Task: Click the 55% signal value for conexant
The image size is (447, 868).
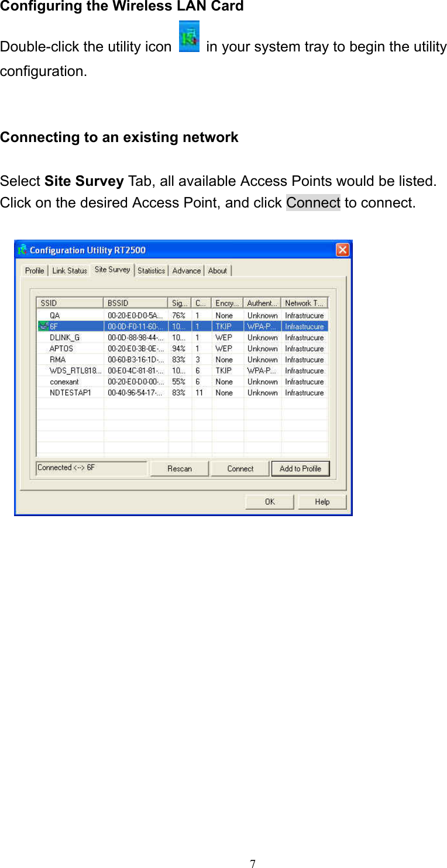Action: pos(178,382)
